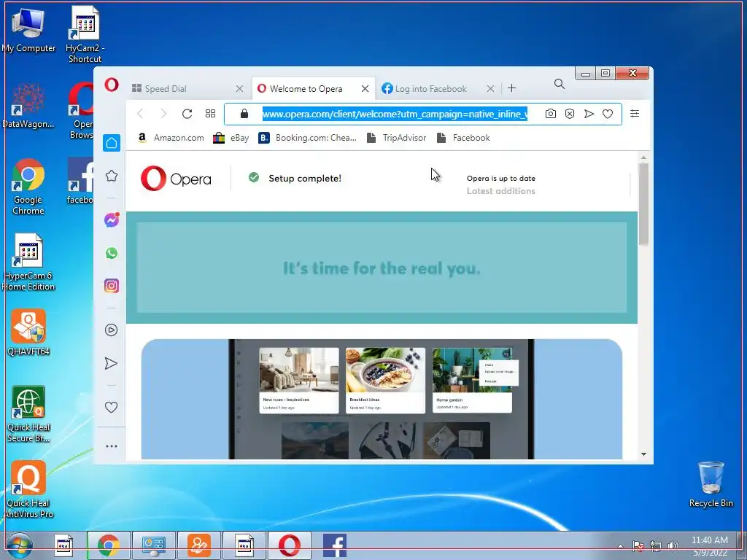
Task: Open the ad blocker shield icon
Action: [570, 114]
